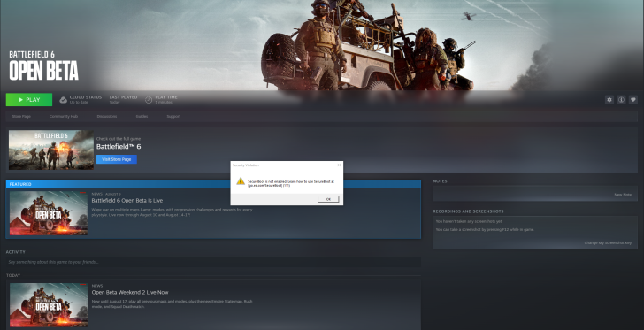This screenshot has height=330, width=644.
Task: Add game to favorites heart icon
Action: tap(632, 99)
